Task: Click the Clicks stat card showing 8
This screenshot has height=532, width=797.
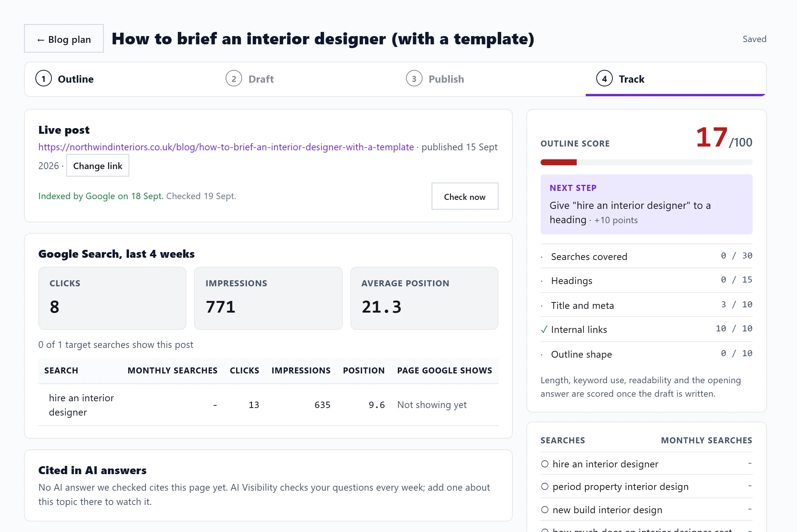Action: [x=112, y=298]
